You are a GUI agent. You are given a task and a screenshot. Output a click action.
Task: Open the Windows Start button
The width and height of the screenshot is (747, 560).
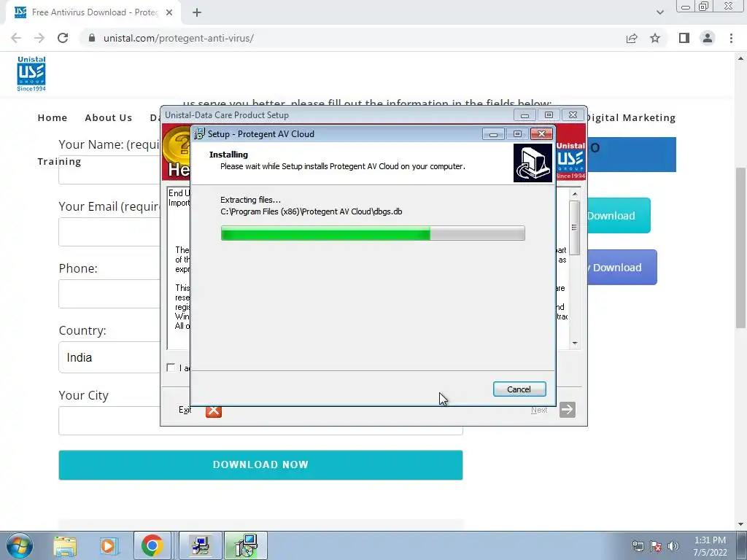tap(20, 545)
